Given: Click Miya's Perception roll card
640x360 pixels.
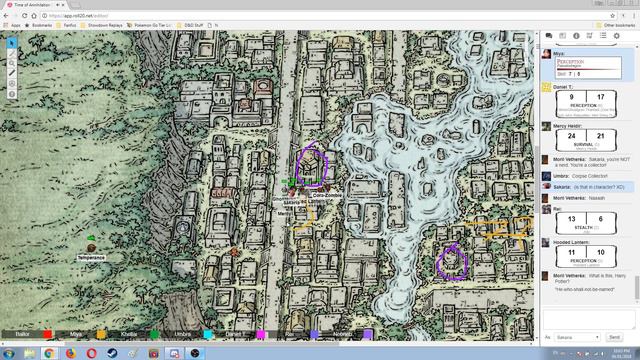Looking at the screenshot, I should [588, 68].
